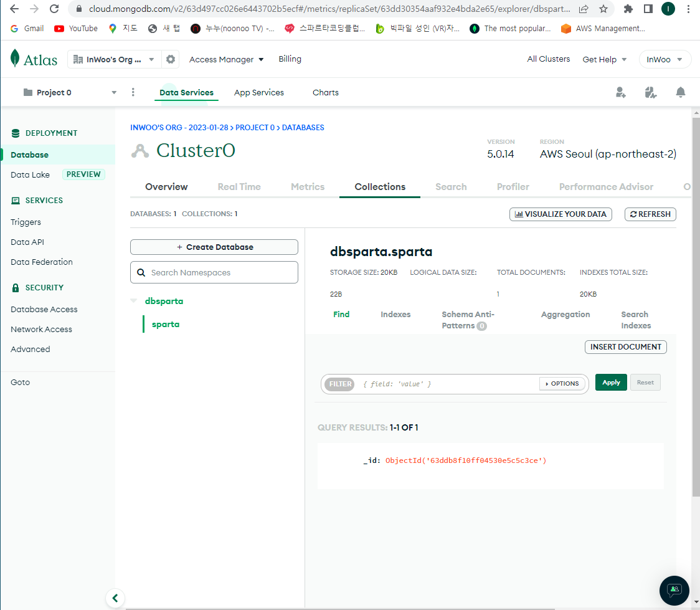Select Database in the sidebar
This screenshot has height=610, width=700.
pyautogui.click(x=57, y=155)
